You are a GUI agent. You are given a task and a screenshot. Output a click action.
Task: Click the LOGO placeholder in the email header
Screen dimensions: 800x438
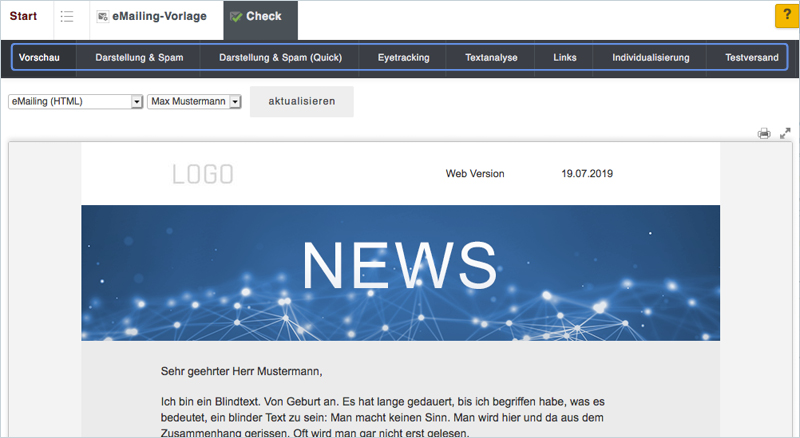[203, 174]
